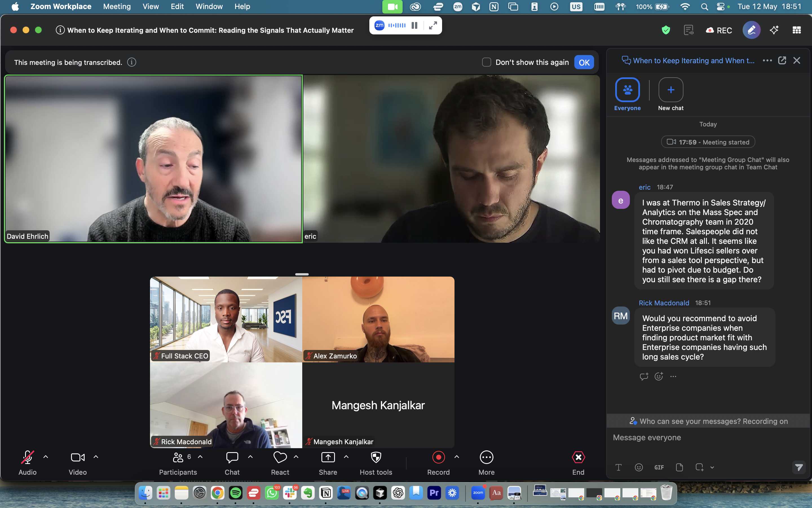Reply to Rick Macdonald's message
The height and width of the screenshot is (508, 812).
coord(644,376)
